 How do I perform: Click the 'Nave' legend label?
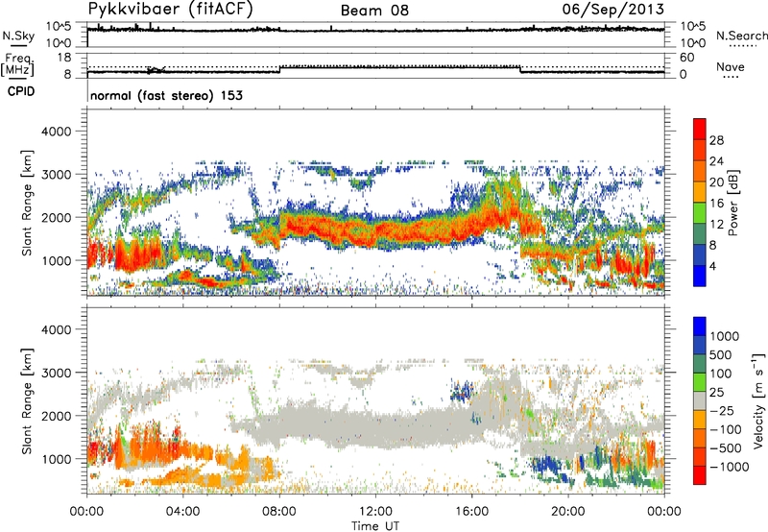click(731, 66)
